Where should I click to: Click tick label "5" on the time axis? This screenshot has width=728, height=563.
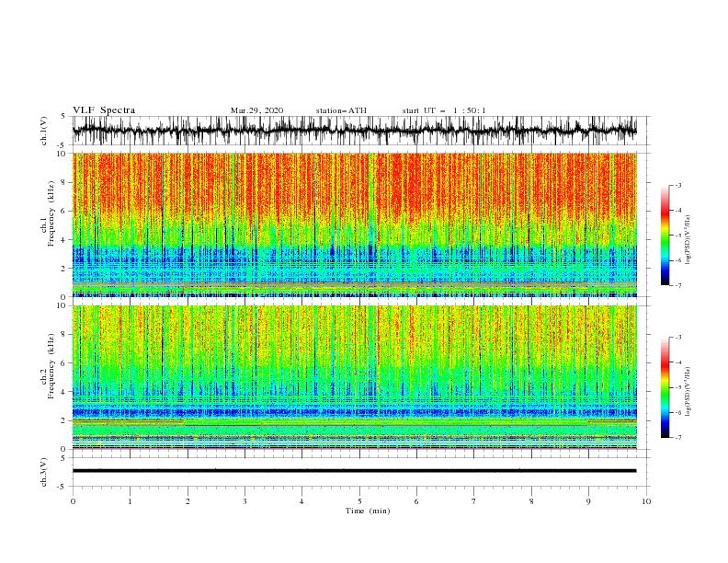click(x=359, y=501)
